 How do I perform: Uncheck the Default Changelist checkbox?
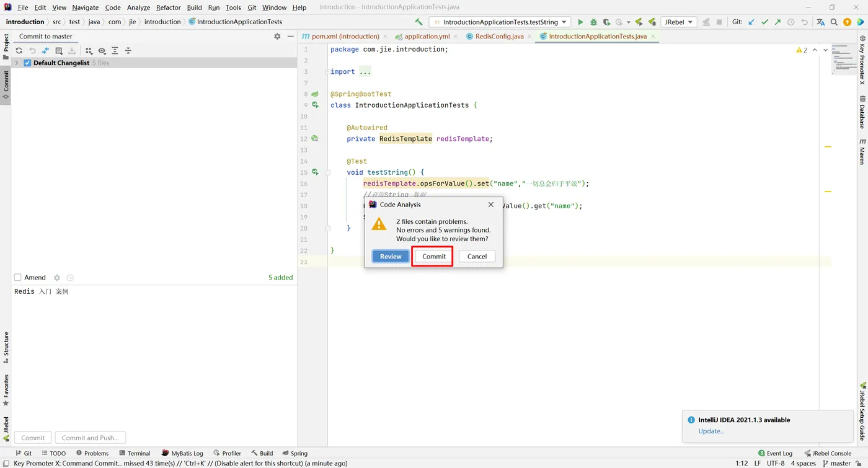[27, 63]
